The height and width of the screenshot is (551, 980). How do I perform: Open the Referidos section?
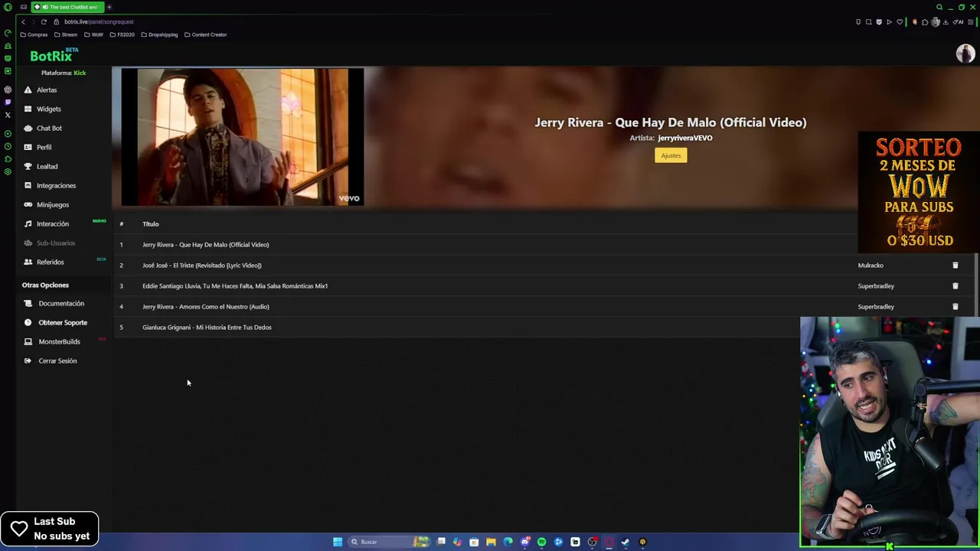pos(50,262)
